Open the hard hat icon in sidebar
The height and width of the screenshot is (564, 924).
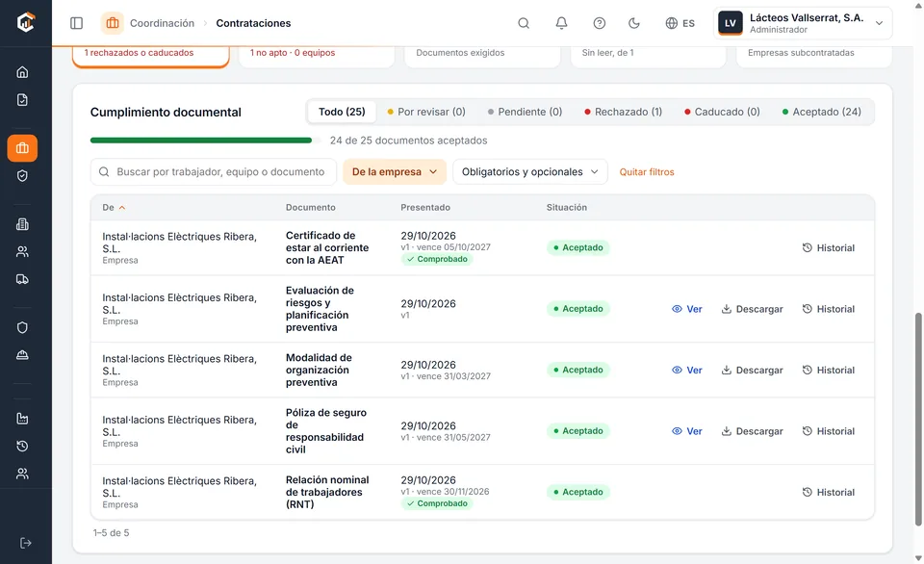coord(22,355)
